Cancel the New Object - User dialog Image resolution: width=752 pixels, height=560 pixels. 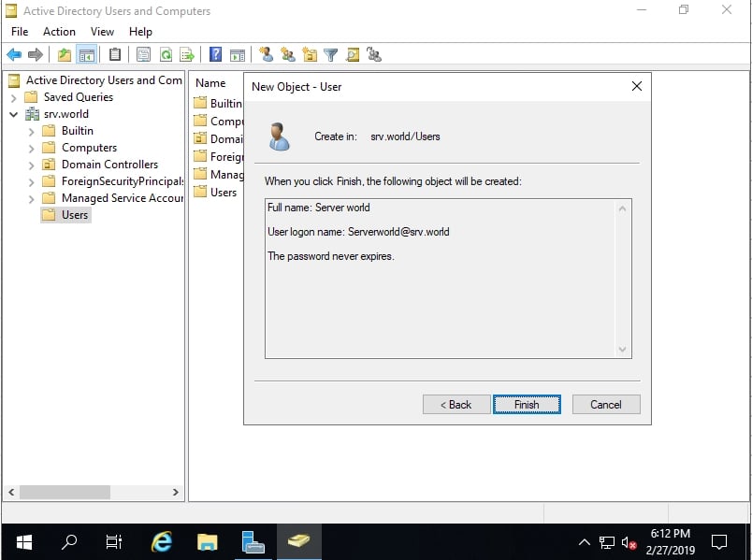[606, 404]
